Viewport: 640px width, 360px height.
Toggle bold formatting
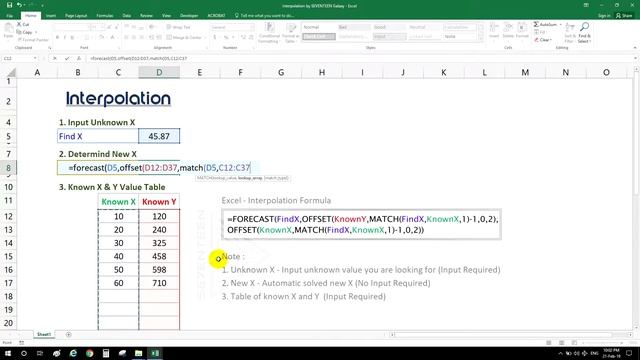point(57,38)
